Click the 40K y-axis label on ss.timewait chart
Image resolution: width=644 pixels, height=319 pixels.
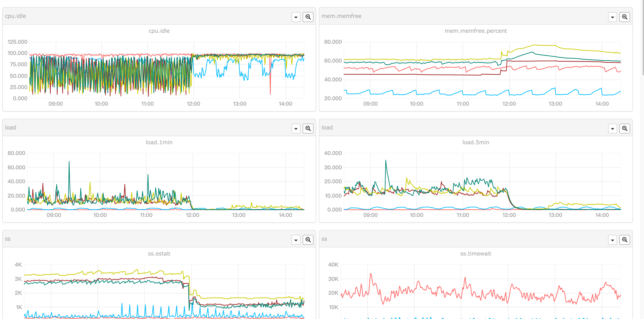click(x=333, y=264)
